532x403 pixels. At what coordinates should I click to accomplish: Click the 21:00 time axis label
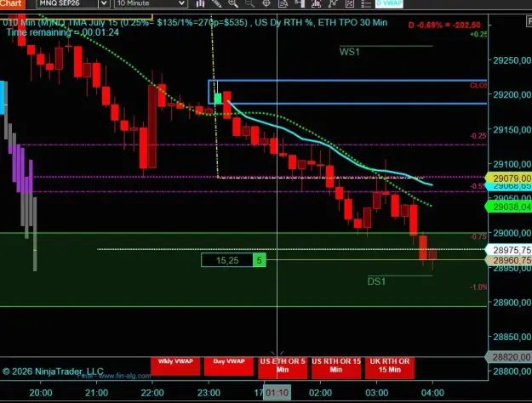[x=97, y=393]
